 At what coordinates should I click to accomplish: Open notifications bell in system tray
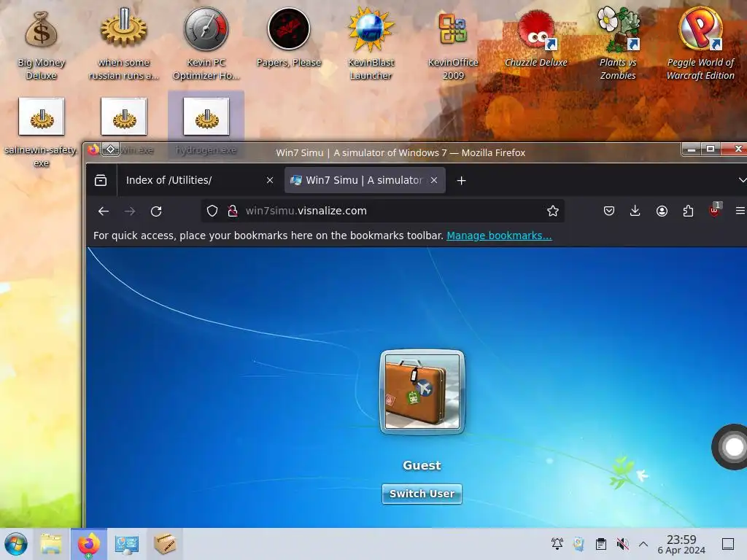(557, 543)
